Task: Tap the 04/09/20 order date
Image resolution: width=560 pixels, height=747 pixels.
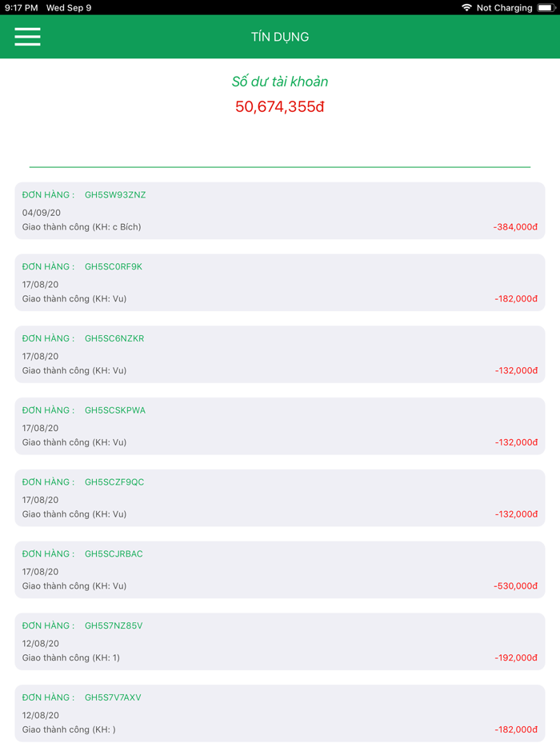Action: (x=42, y=213)
